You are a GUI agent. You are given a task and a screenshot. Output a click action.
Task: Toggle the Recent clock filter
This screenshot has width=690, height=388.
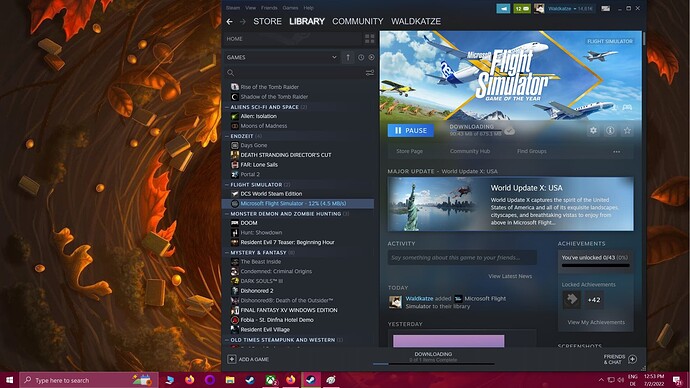[x=361, y=57]
